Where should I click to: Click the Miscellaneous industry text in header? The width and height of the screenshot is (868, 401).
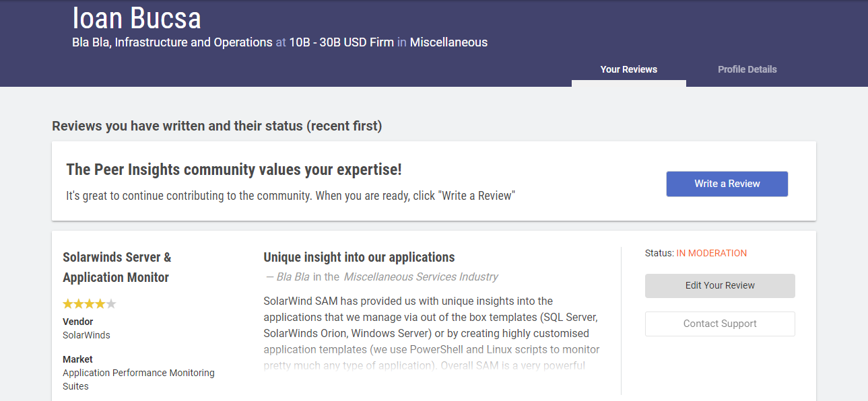[448, 42]
